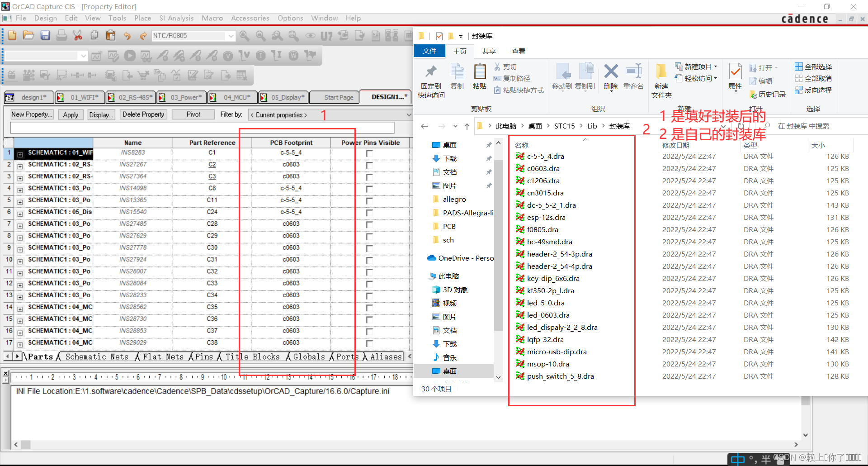Select the Schematic Nets bottom tab
The height and width of the screenshot is (466, 868).
[97, 357]
